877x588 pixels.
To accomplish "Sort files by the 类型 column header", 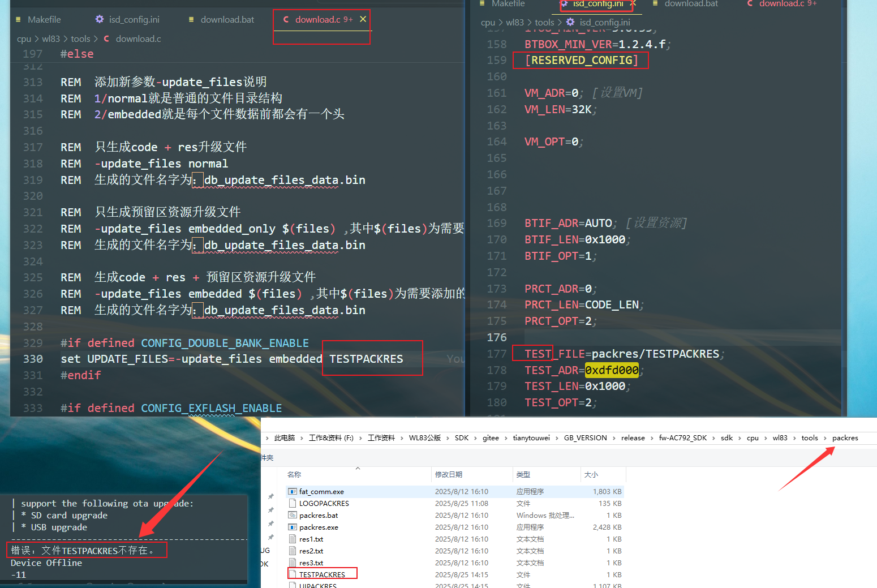I will pyautogui.click(x=523, y=474).
